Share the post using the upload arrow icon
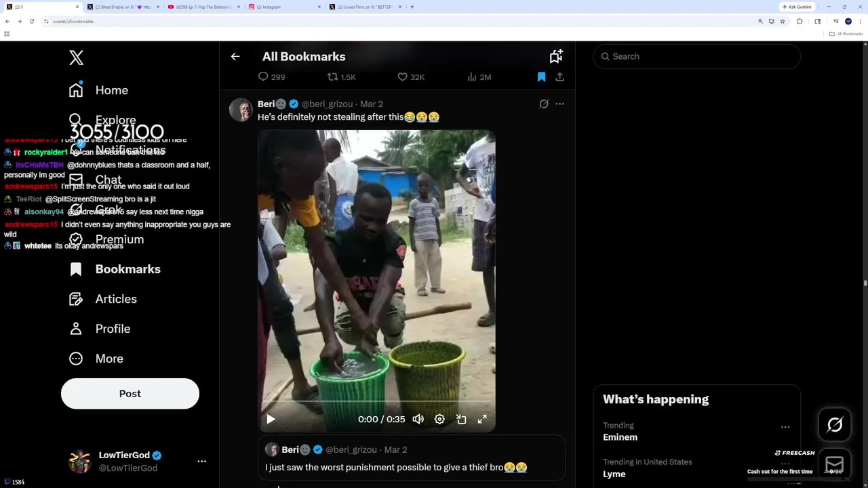The width and height of the screenshot is (868, 488). [x=559, y=77]
